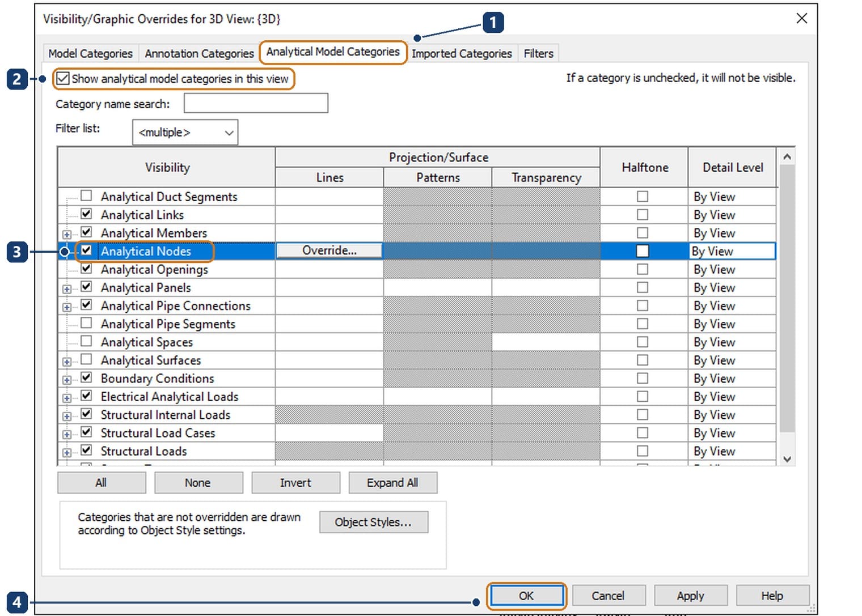
Task: Uncheck Boundary Conditions visibility
Action: point(86,377)
